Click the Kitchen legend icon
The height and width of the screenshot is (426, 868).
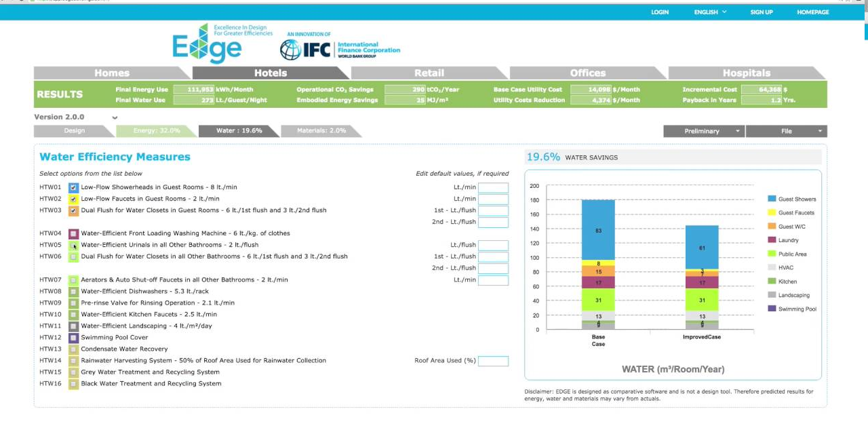(x=772, y=282)
